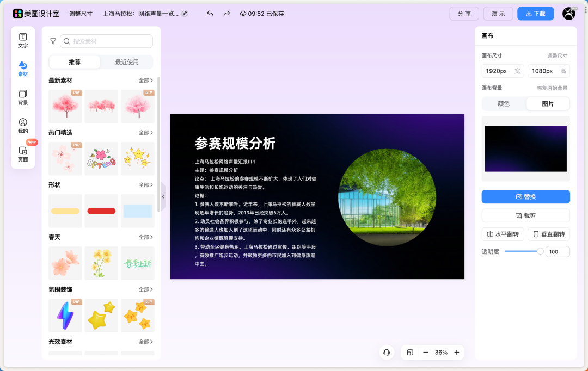Click the 裁剪 crop button
Screen dimensions: 588x371
click(526, 215)
